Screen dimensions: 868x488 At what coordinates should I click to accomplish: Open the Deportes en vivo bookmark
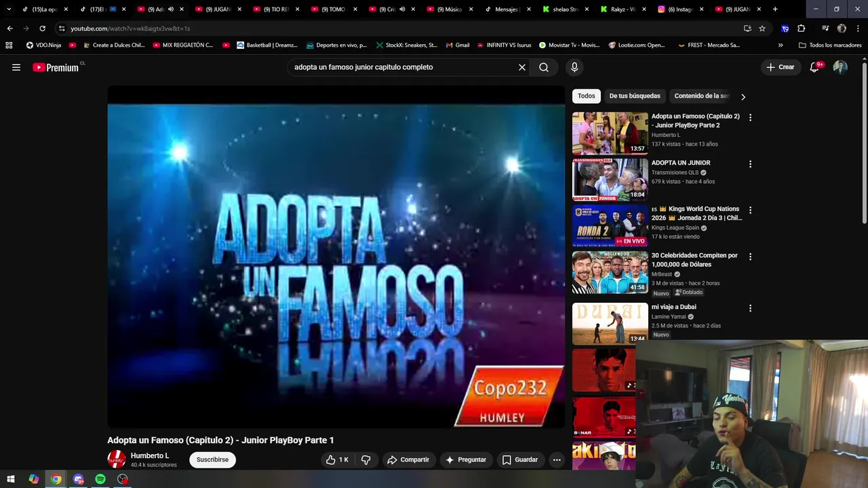[337, 45]
